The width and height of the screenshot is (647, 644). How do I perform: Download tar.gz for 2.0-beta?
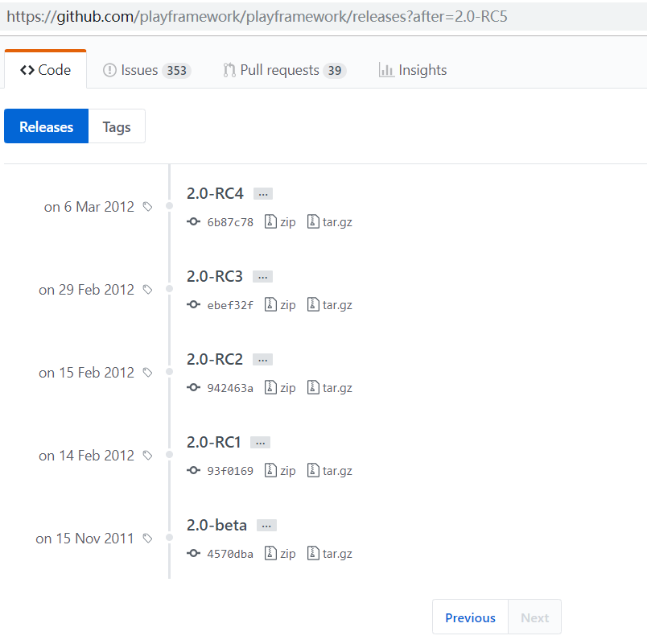point(330,554)
